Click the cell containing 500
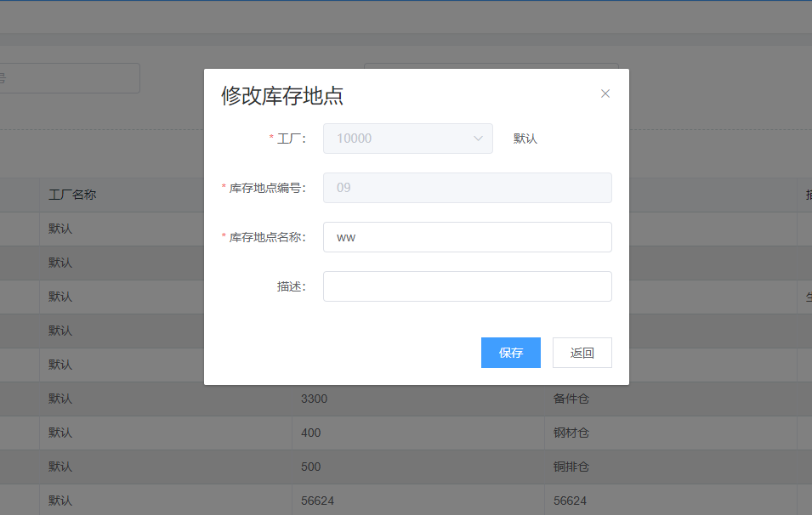The height and width of the screenshot is (515, 812). pyautogui.click(x=310, y=466)
